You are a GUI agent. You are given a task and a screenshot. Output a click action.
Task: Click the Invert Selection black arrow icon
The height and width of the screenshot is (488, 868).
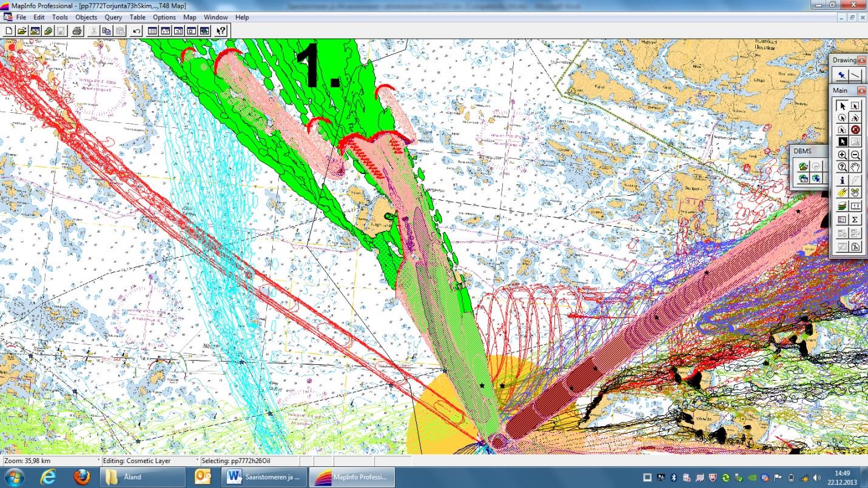point(842,141)
